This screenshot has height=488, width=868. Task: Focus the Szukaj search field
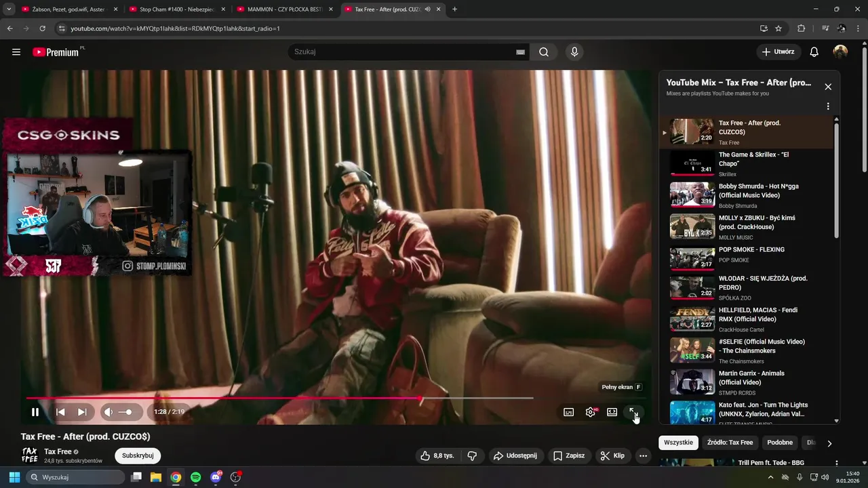coord(403,52)
